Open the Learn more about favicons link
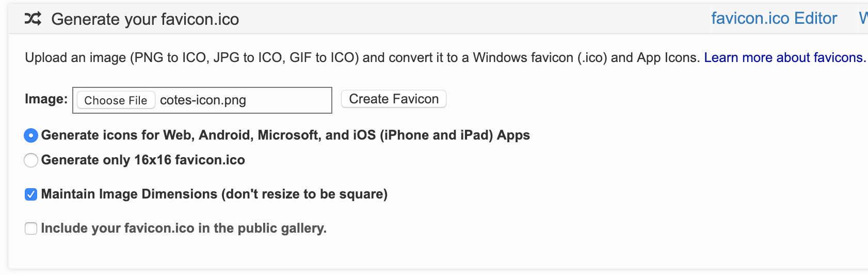 point(784,57)
